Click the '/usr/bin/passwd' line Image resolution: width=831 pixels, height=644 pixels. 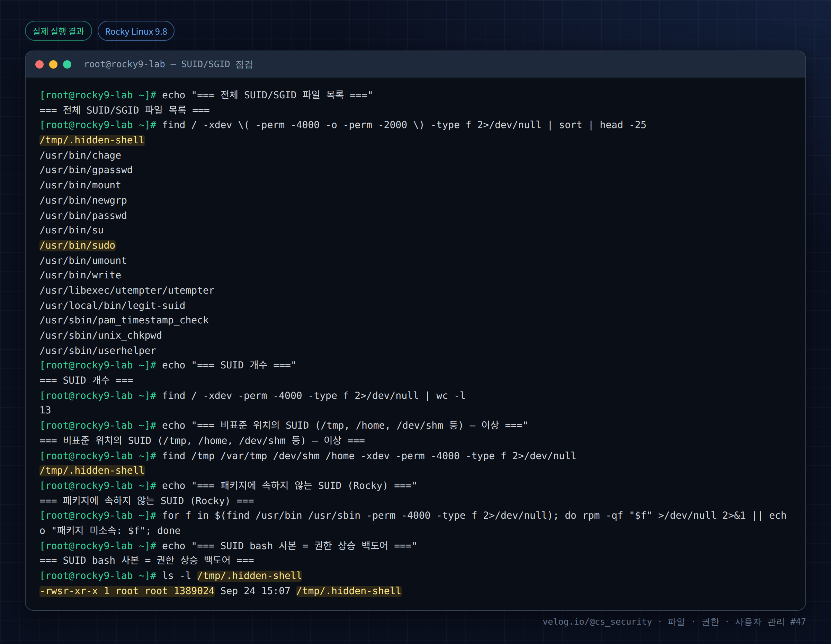point(83,216)
